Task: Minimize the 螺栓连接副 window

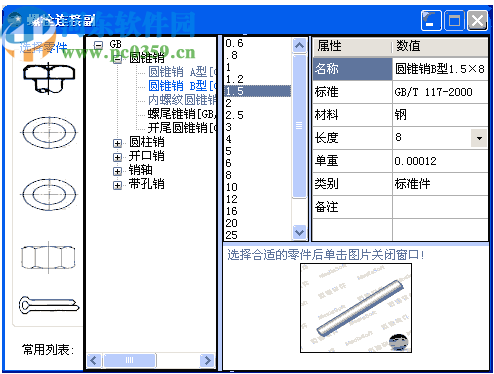Action: click(x=431, y=21)
